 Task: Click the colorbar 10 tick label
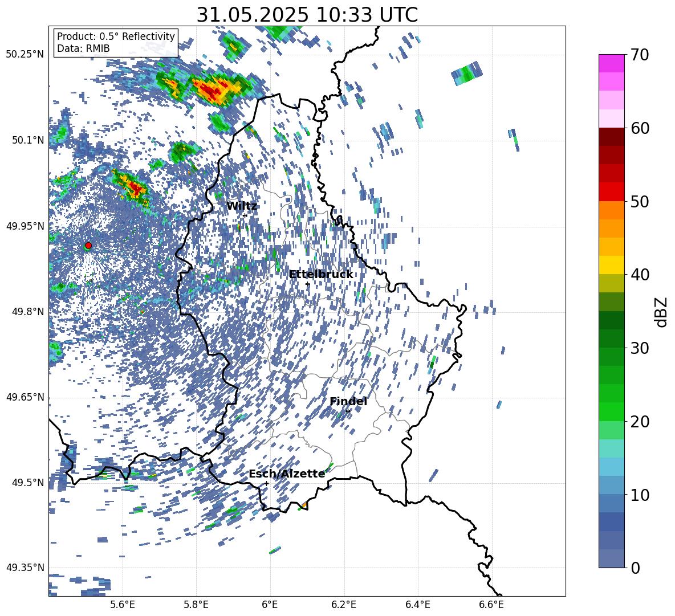(x=640, y=495)
